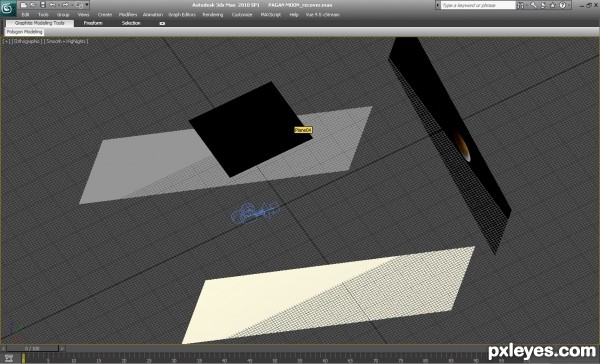Open the Tools menu
Viewport: 600px width, 364px height.
click(x=43, y=15)
